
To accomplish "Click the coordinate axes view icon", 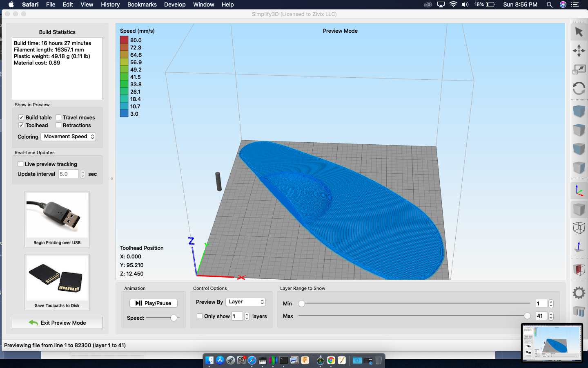I will pos(579,190).
